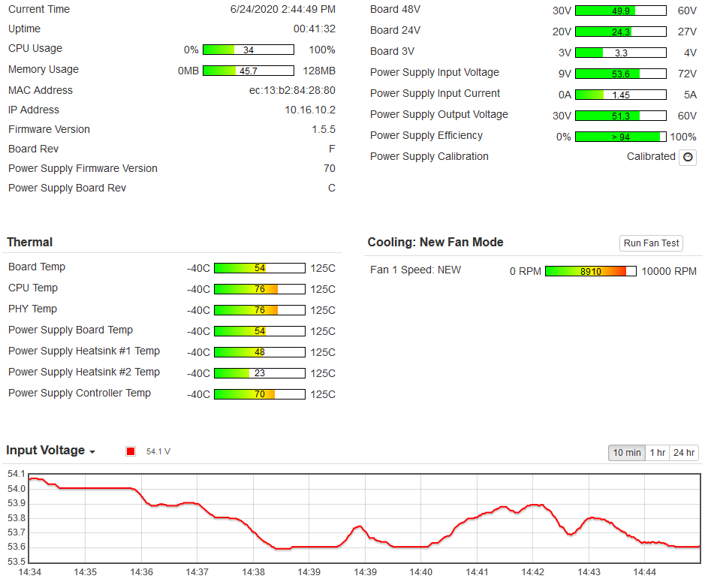Click the power supply calibration gauge icon
The width and height of the screenshot is (711, 588).
[687, 157]
